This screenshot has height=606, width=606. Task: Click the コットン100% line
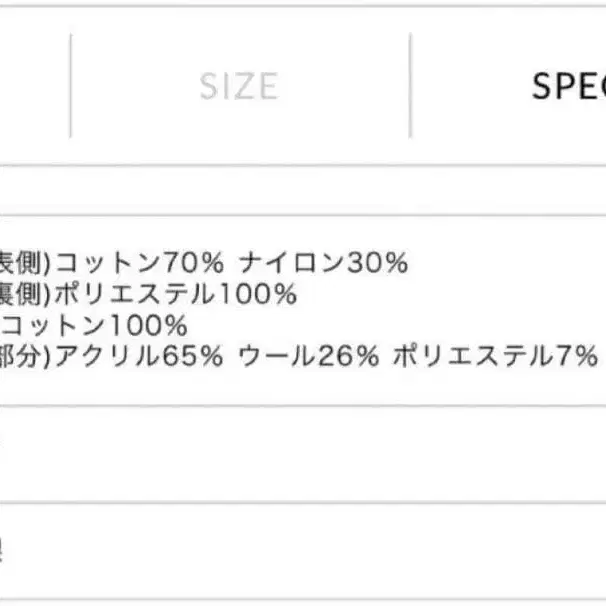point(95,325)
